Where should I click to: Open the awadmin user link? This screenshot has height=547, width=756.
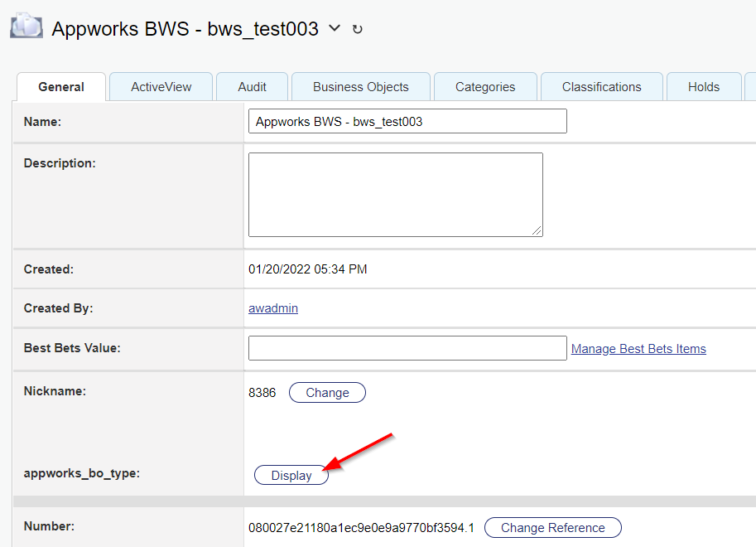click(273, 308)
